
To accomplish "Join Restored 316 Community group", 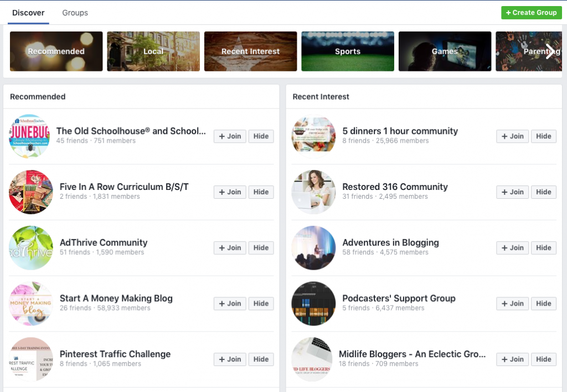I will (512, 192).
